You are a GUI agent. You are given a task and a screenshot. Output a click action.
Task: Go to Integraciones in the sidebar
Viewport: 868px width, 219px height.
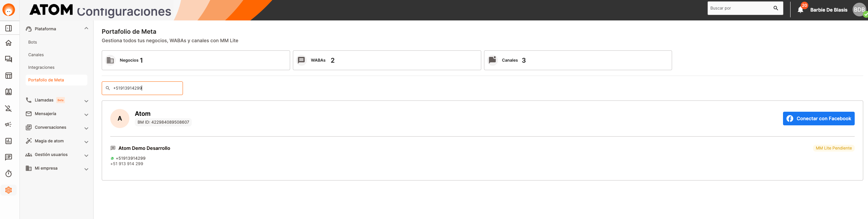pyautogui.click(x=41, y=67)
